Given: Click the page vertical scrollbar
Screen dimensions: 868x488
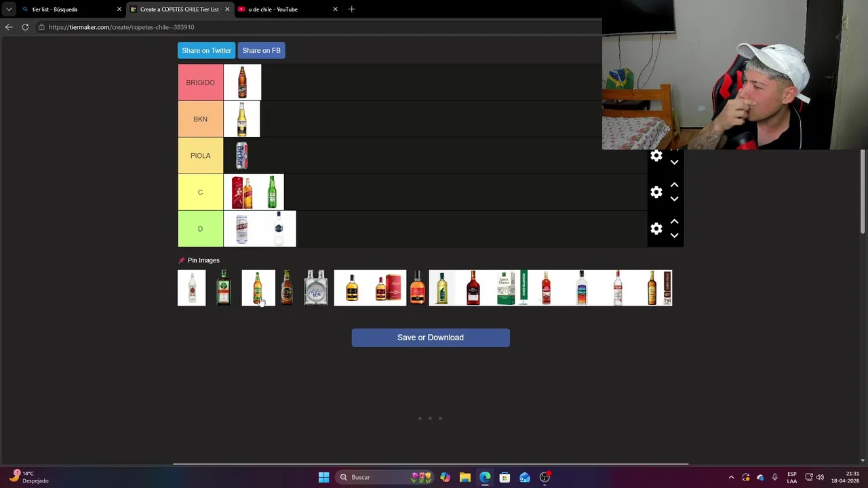Looking at the screenshot, I should 863,192.
